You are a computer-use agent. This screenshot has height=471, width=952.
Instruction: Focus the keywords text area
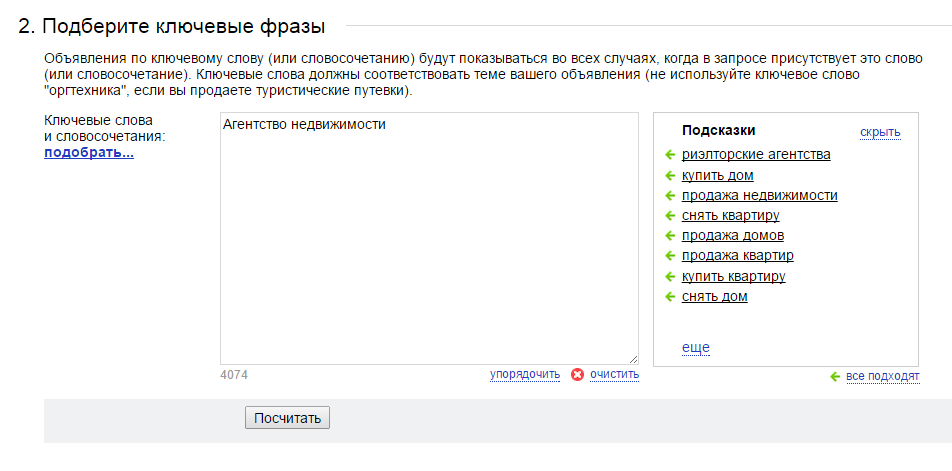(x=429, y=239)
